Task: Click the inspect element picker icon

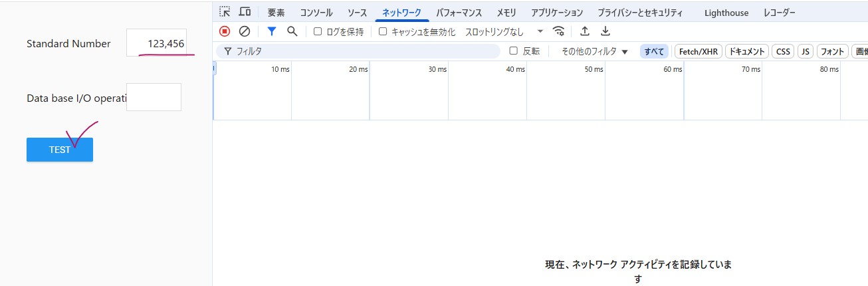Action: click(x=225, y=12)
